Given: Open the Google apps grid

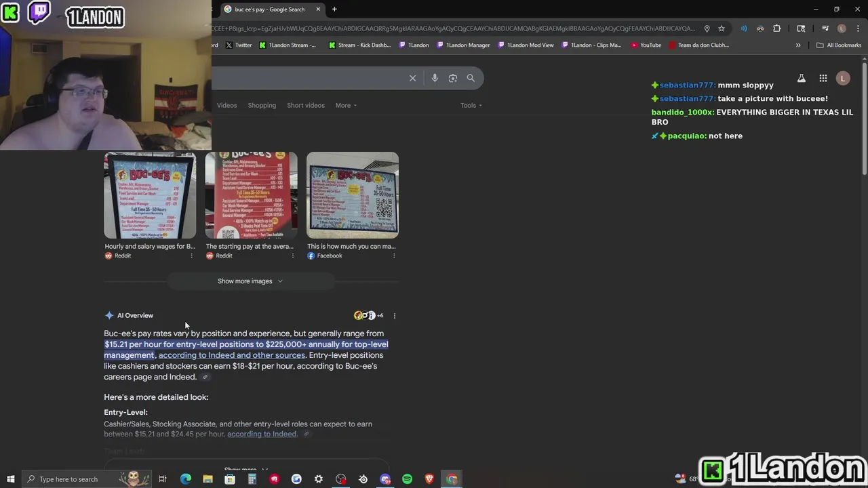Looking at the screenshot, I should [823, 79].
